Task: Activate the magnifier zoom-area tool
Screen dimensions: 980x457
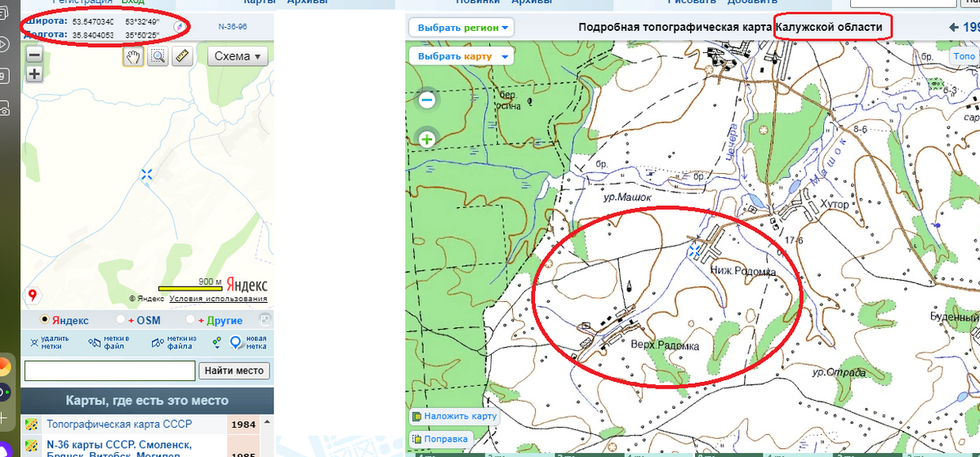Action: (158, 56)
